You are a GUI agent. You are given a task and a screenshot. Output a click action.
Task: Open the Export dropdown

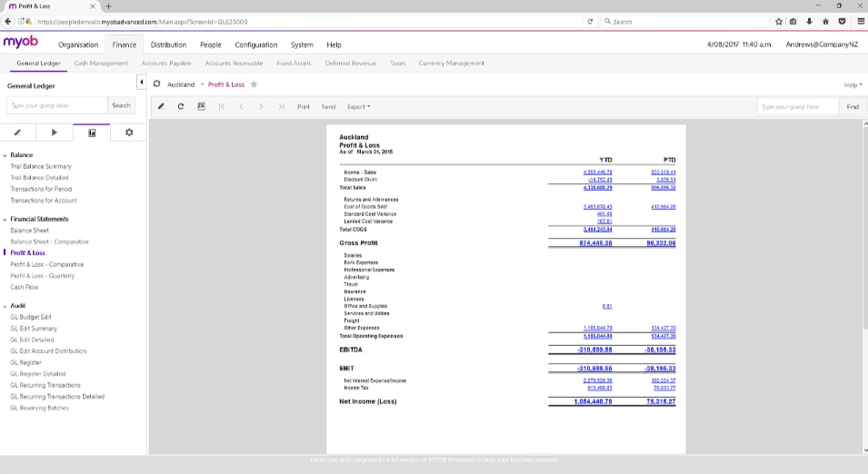click(x=358, y=106)
